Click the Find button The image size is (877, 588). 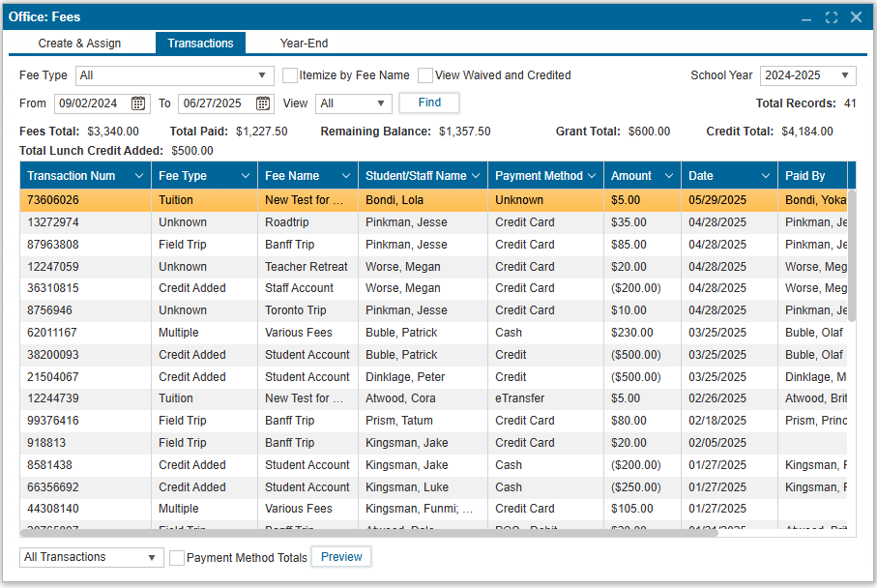(428, 103)
